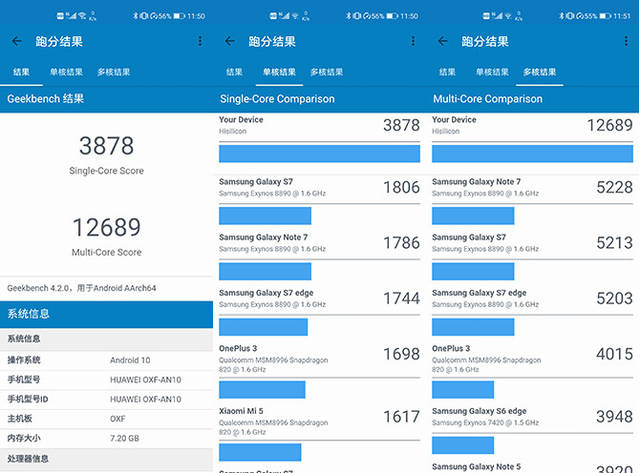Select 单核结果 tab on Multi-Core Comparison screen
Viewport: 640px width, 473px height.
(492, 72)
